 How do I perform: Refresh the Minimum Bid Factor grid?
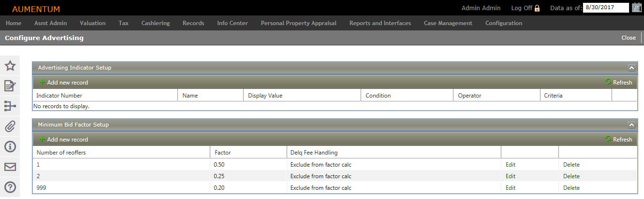coord(619,140)
